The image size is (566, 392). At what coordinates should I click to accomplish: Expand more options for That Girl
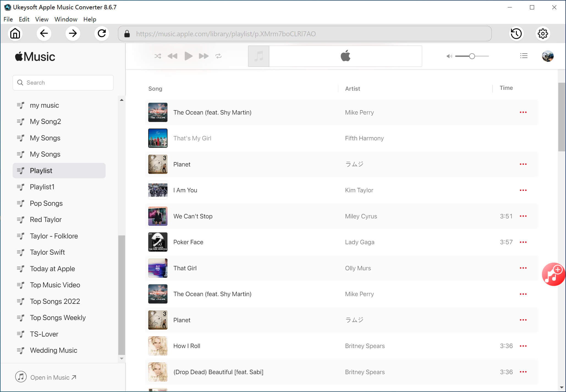click(523, 268)
